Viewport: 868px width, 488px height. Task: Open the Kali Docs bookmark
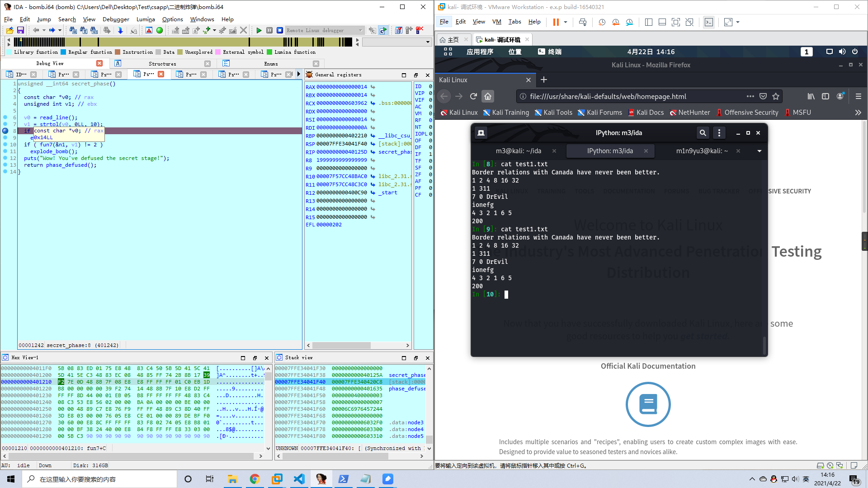650,113
